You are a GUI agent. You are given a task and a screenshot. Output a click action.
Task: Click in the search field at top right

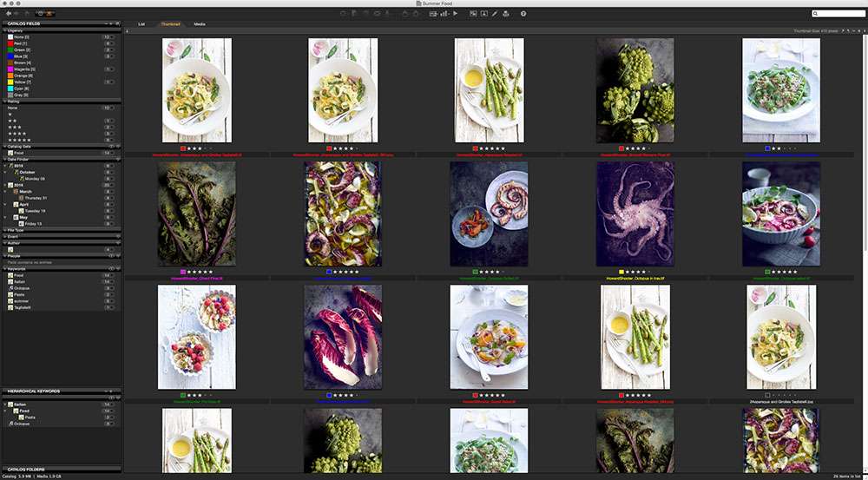(x=838, y=13)
